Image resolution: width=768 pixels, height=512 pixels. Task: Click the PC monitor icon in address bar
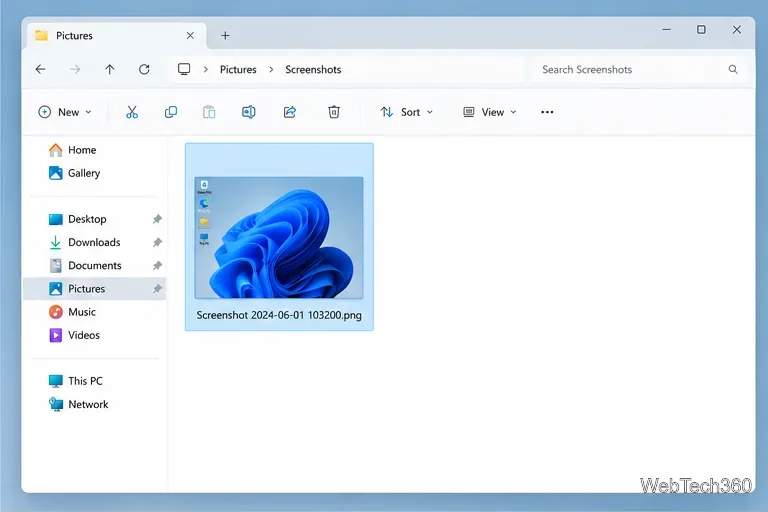tap(184, 69)
